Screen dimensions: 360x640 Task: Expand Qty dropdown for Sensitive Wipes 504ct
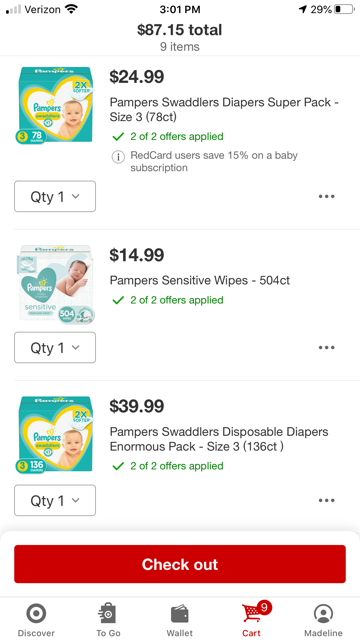pyautogui.click(x=55, y=347)
